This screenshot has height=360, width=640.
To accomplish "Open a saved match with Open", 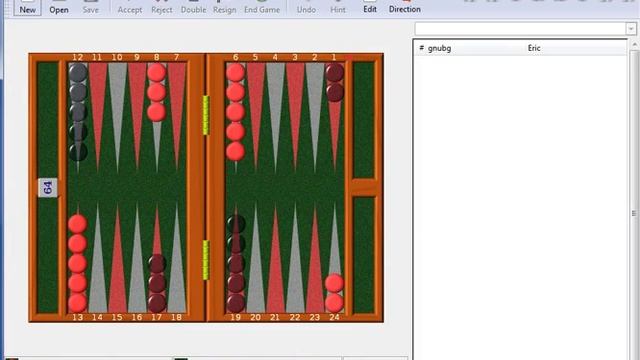I will pyautogui.click(x=59, y=8).
